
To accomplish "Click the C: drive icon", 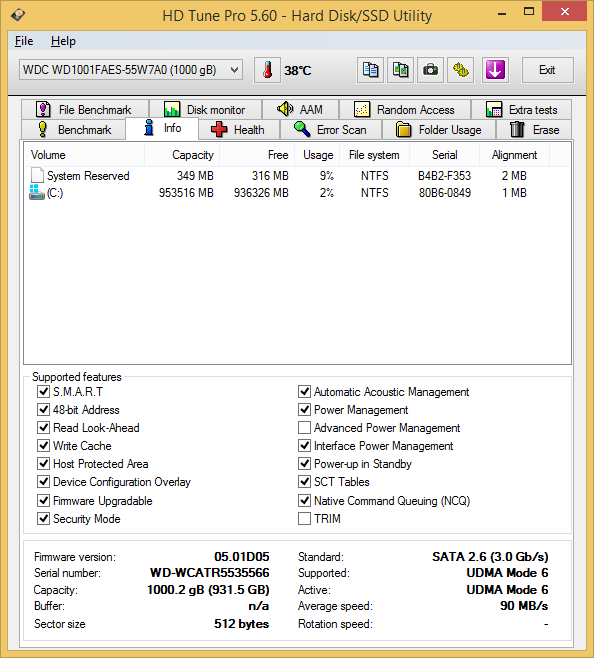I will (37, 193).
